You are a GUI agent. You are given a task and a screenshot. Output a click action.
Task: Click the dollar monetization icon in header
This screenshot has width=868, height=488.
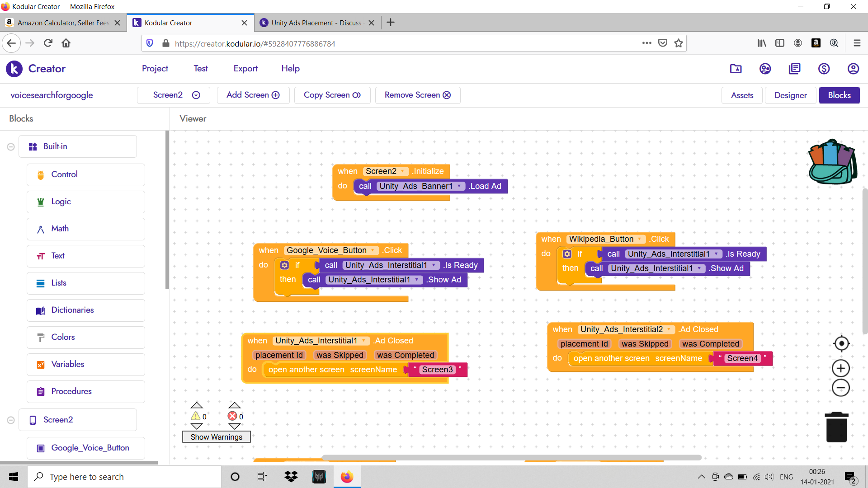click(x=824, y=69)
